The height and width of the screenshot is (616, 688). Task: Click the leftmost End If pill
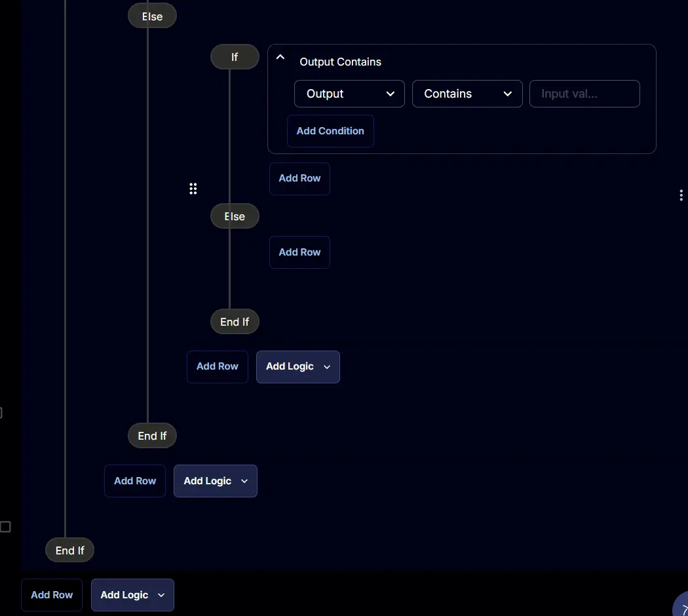(69, 550)
